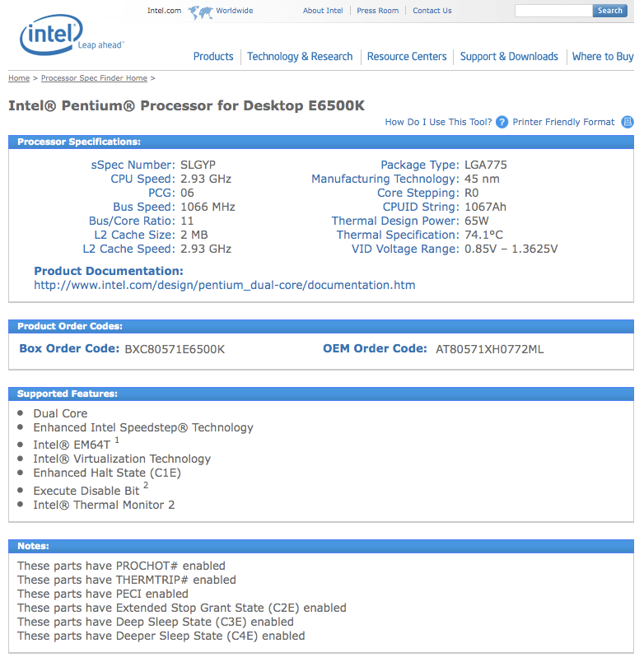Click the Execute Disable Bit item
The height and width of the screenshot is (662, 644).
click(x=91, y=490)
